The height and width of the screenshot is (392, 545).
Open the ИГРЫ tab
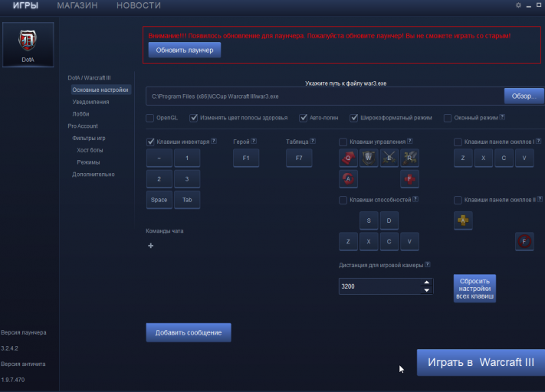click(x=25, y=5)
